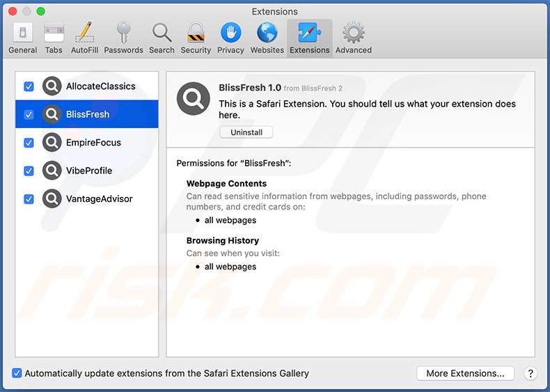Select VibeProfile in the extension list

click(87, 171)
